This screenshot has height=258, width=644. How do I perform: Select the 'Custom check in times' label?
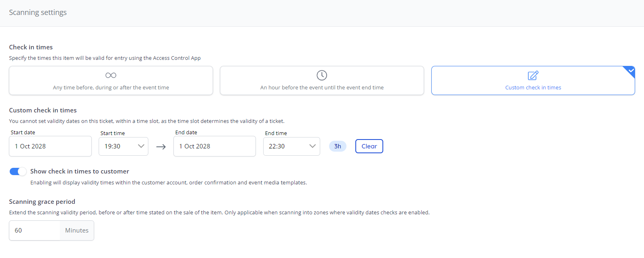(533, 87)
